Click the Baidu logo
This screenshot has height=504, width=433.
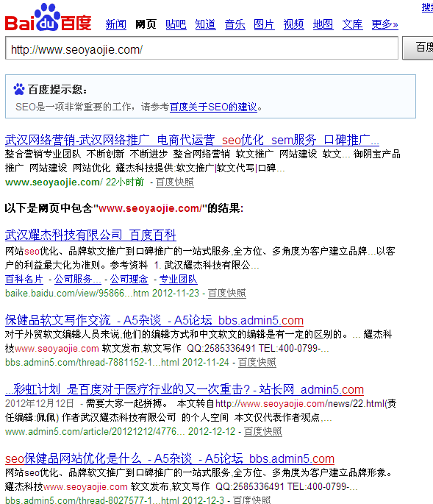pos(49,18)
